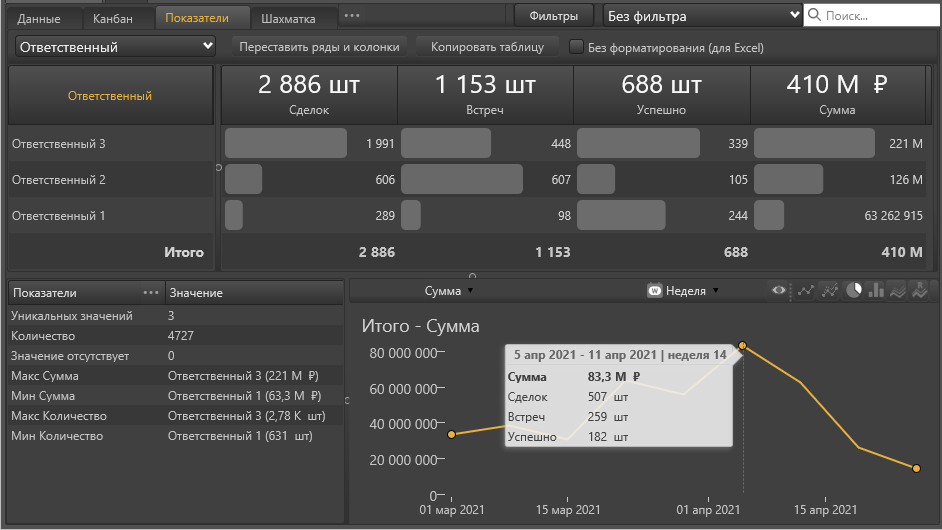
Task: Open the Сумма metric dropdown above chart
Action: pyautogui.click(x=447, y=291)
